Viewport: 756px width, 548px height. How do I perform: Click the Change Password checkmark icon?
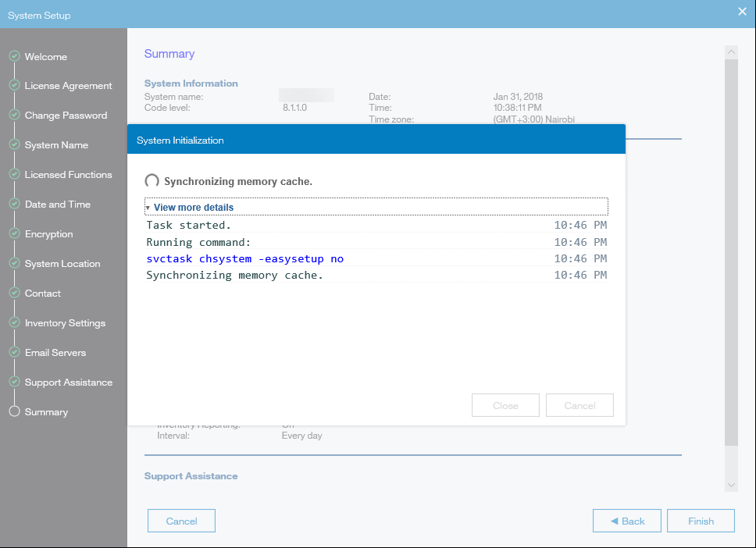click(x=14, y=116)
